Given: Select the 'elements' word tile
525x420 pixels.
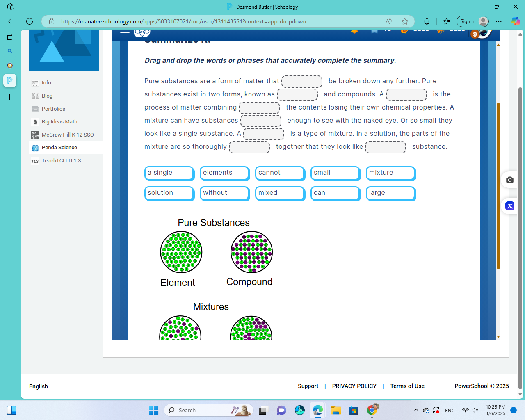Looking at the screenshot, I should tap(224, 173).
